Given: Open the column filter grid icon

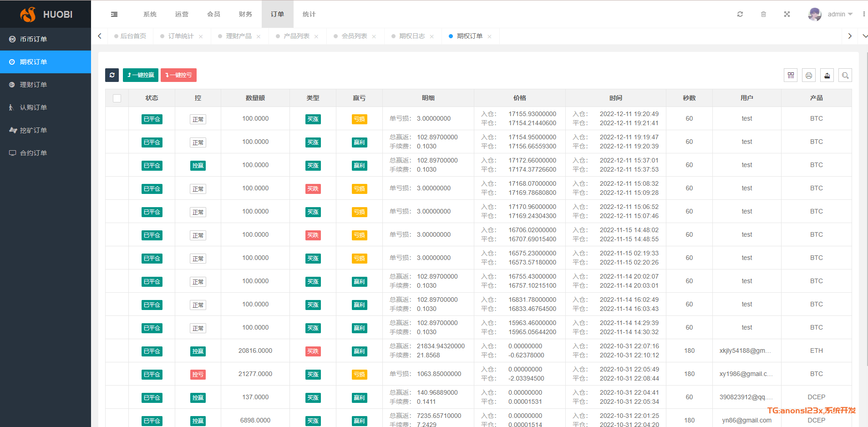Looking at the screenshot, I should pos(791,75).
